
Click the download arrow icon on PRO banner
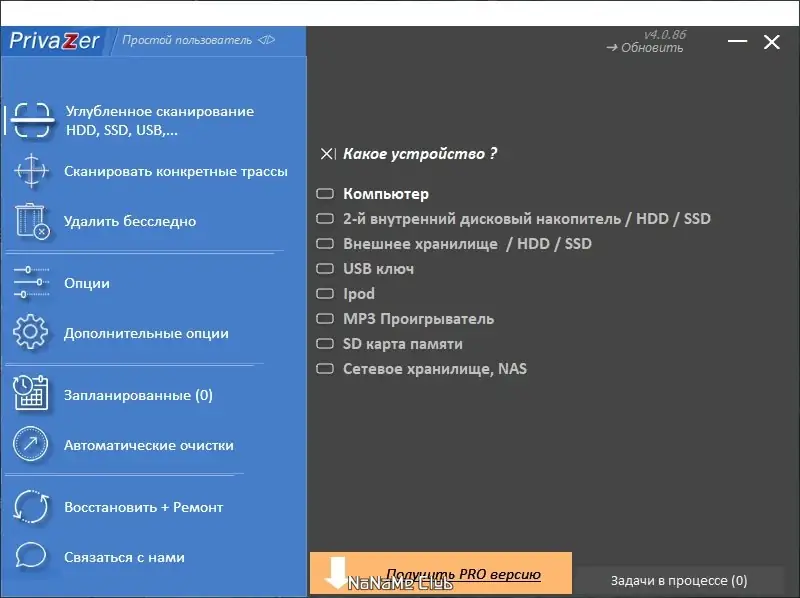[337, 572]
